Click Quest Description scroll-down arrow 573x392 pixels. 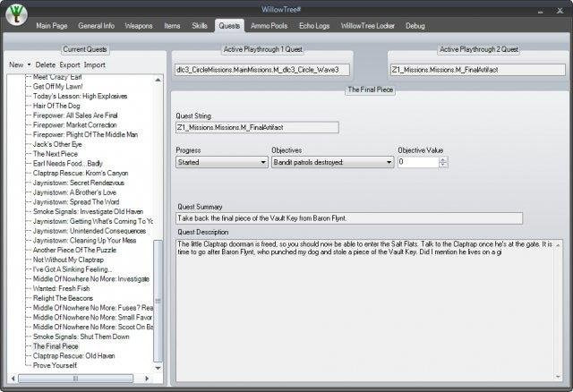[x=558, y=377]
